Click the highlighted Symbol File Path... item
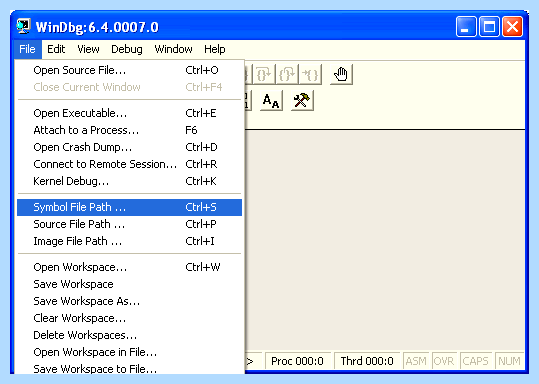The height and width of the screenshot is (384, 539). [x=129, y=207]
